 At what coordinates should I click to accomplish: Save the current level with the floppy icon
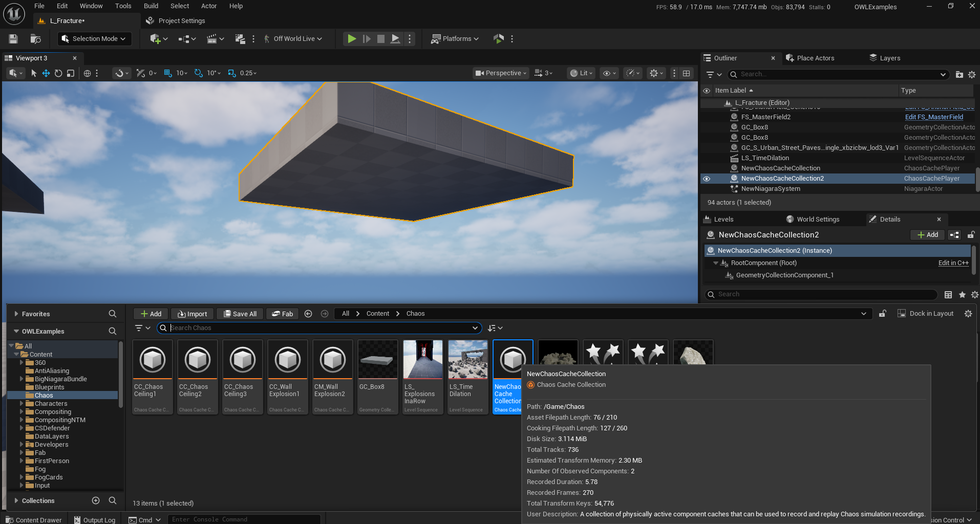coord(13,39)
